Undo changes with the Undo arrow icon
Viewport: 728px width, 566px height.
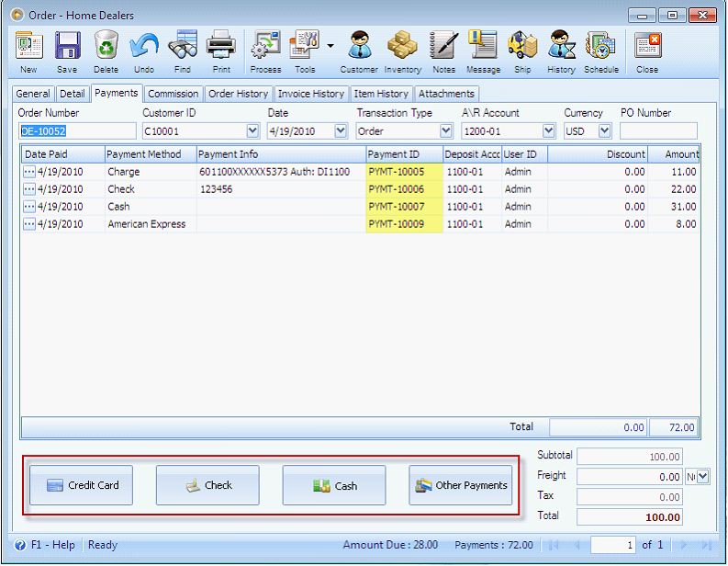click(x=144, y=45)
